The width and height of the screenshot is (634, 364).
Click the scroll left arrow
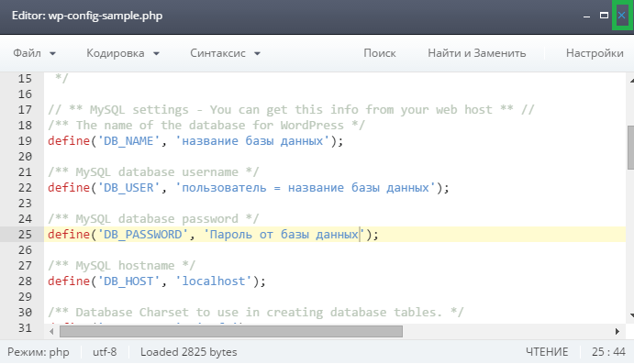pyautogui.click(x=51, y=332)
